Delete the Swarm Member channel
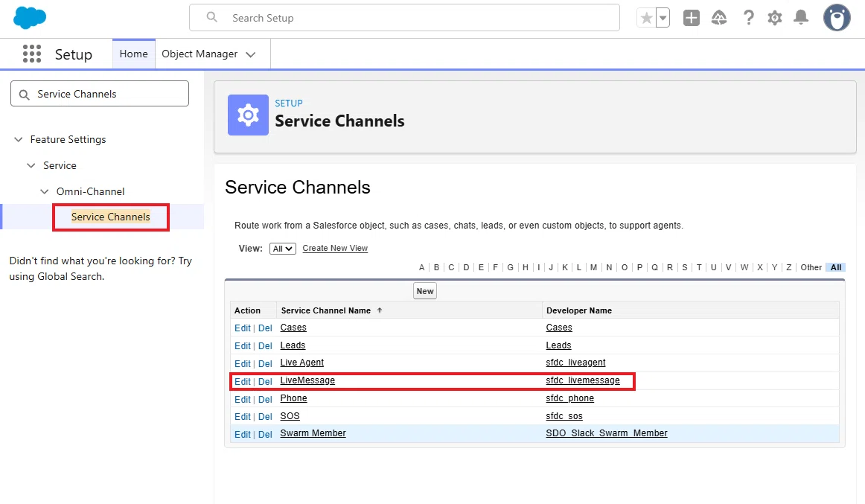 click(265, 435)
